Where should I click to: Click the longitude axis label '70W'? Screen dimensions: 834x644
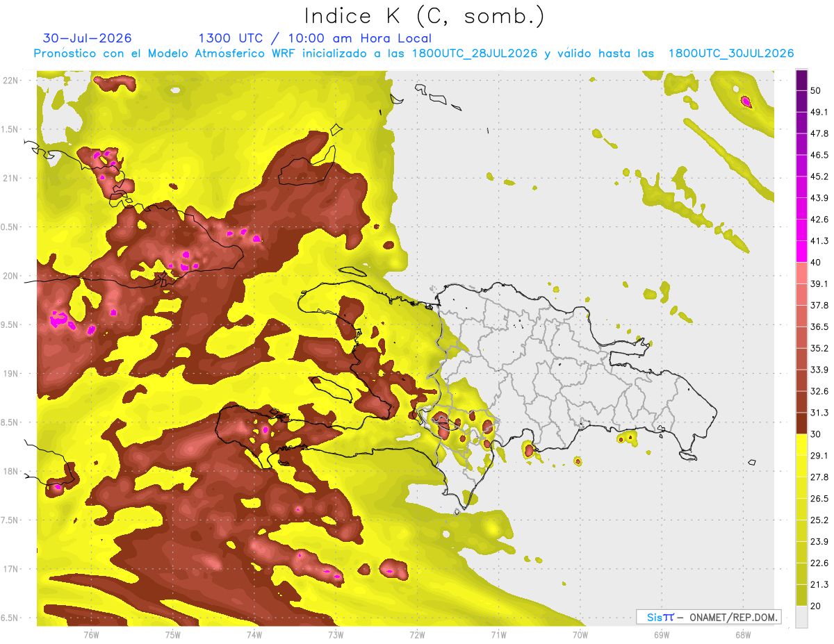580,634
